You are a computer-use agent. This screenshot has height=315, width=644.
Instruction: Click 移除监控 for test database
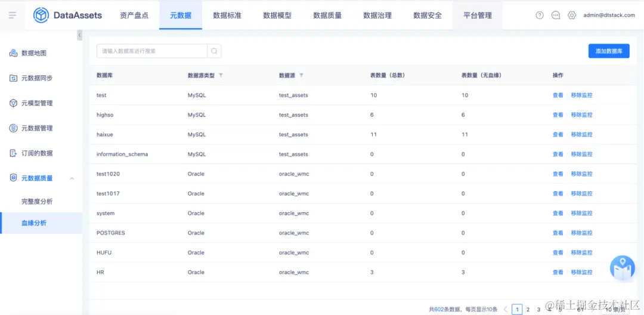pos(581,95)
